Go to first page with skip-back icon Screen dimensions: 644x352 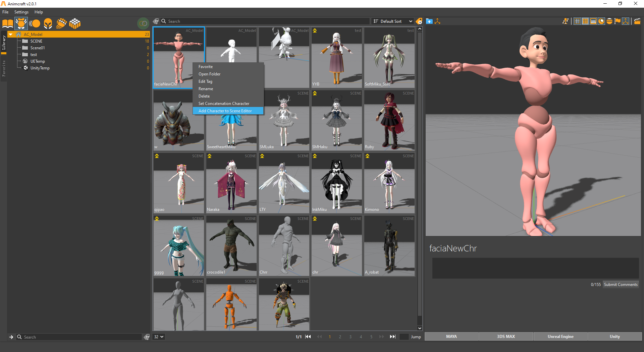tap(308, 337)
